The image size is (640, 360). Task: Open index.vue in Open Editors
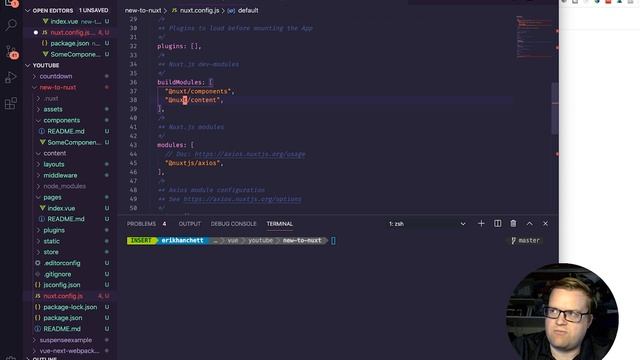pos(64,21)
